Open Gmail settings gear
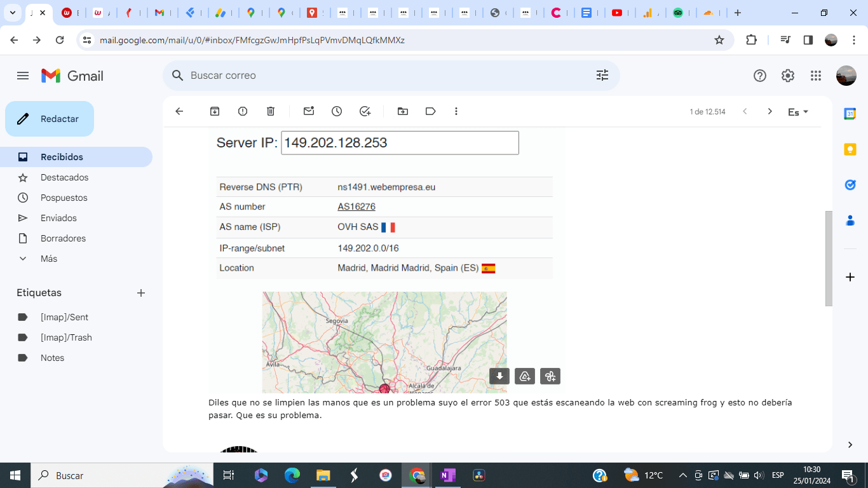 click(x=788, y=76)
